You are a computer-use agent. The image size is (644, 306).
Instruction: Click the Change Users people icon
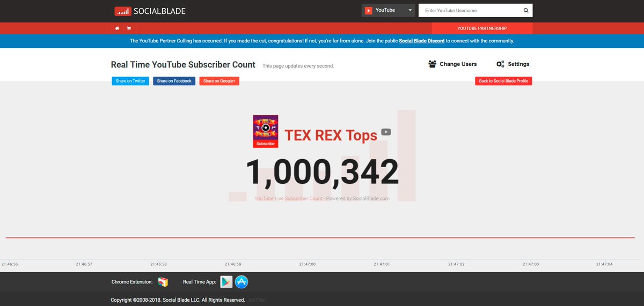433,64
